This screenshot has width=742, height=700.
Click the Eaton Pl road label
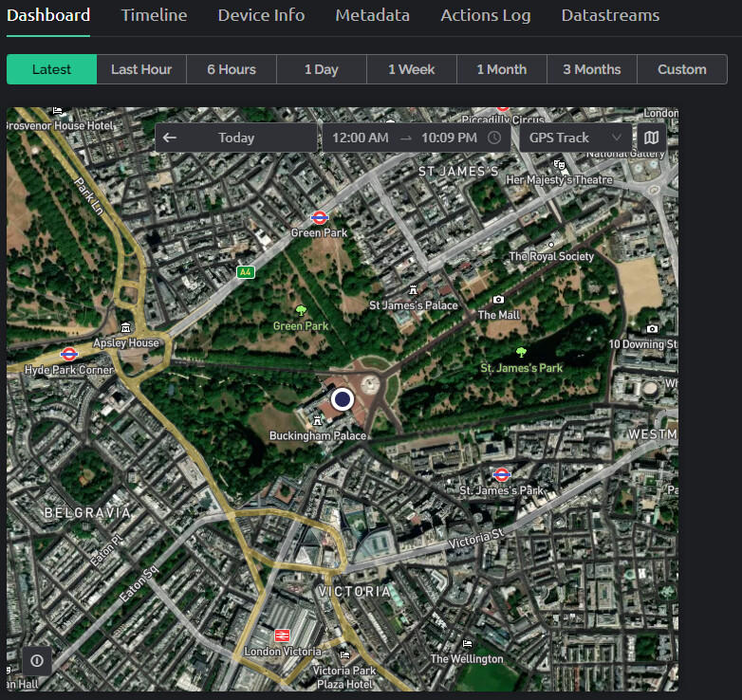(106, 550)
